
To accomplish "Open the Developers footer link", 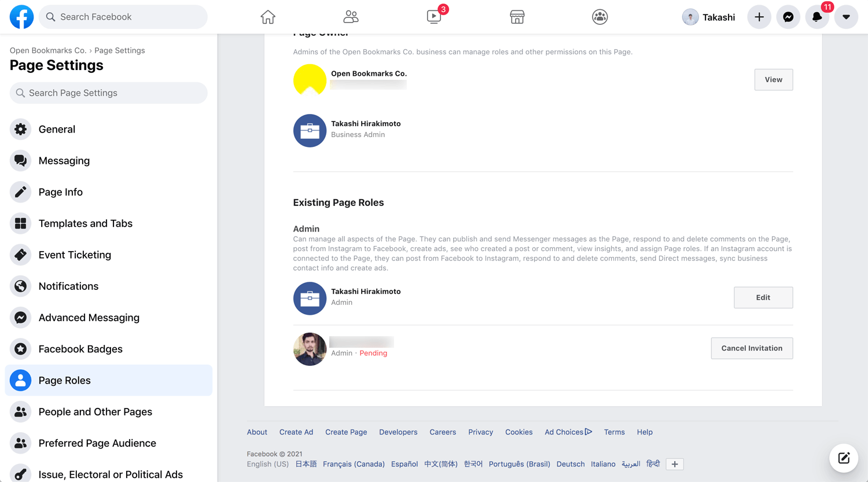I will tap(398, 432).
